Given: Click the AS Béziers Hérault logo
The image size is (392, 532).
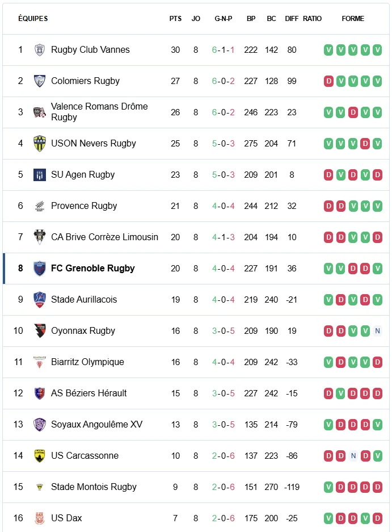Looking at the screenshot, I should point(39,393).
